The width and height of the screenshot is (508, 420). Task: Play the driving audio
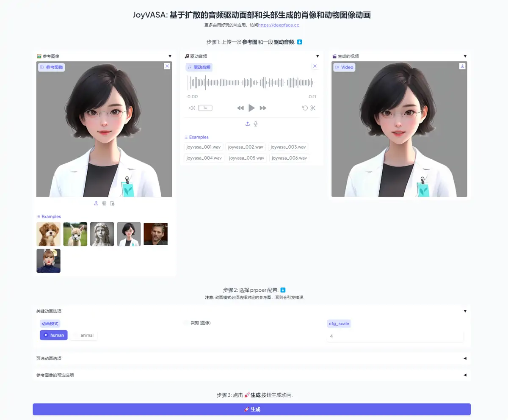[x=251, y=108]
